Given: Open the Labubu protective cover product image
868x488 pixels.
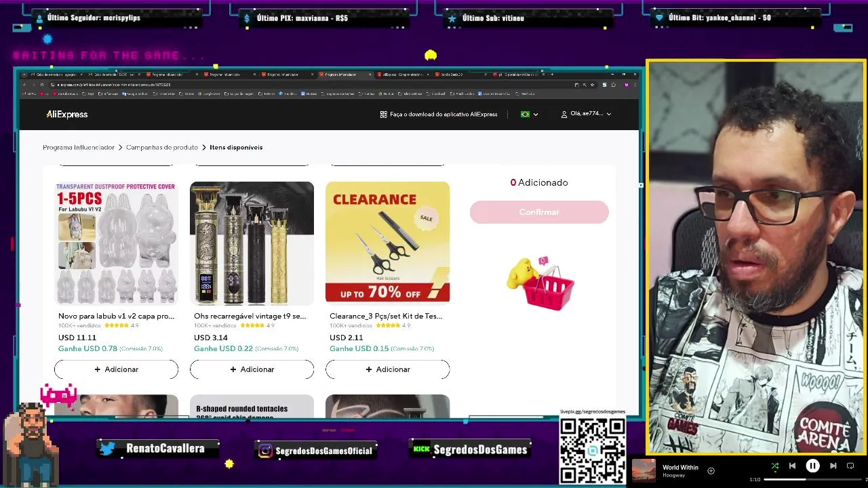Looking at the screenshot, I should pos(116,243).
